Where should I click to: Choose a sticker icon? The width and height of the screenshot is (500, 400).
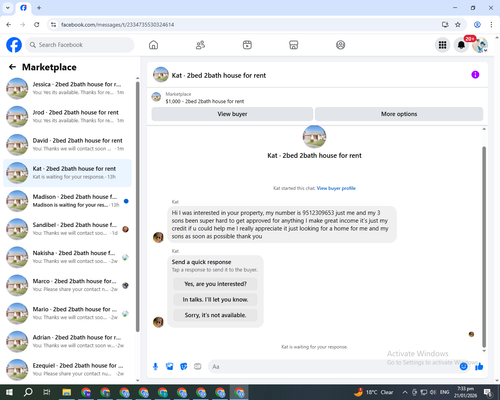pyautogui.click(x=184, y=367)
